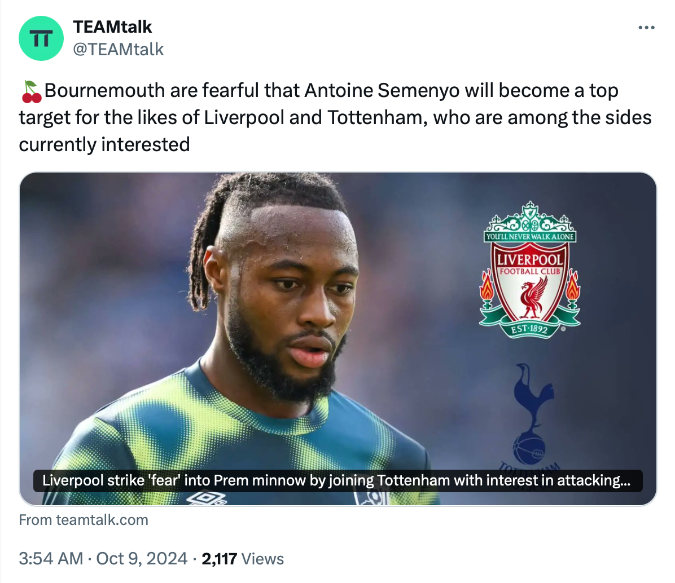Viewport: 675px width, 583px height.
Task: Click the 3:54 AM timestamp
Action: coord(50,559)
